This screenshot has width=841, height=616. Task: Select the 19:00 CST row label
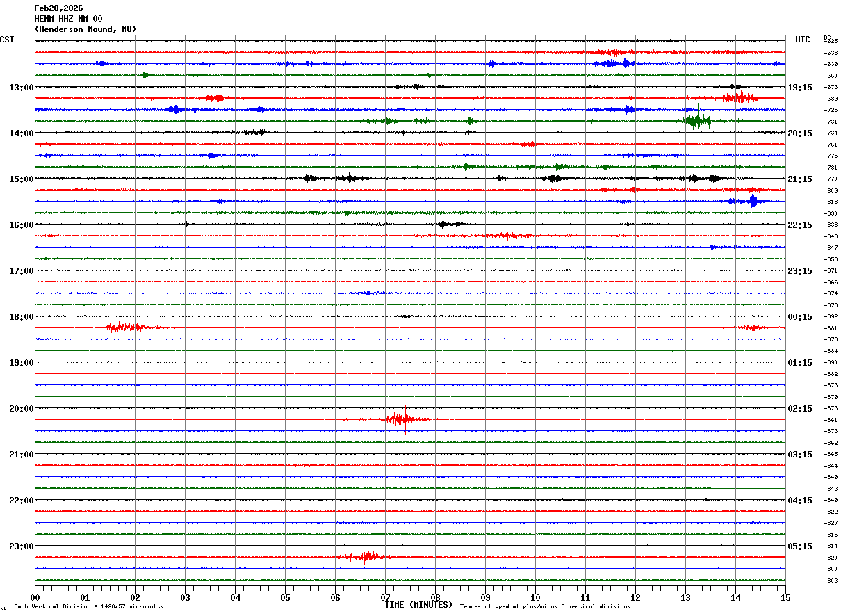pos(22,363)
